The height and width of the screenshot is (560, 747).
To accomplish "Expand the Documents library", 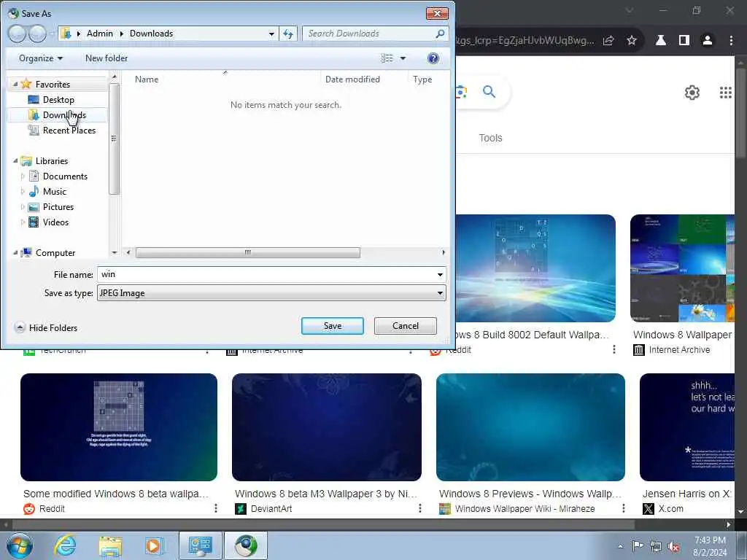I will [23, 176].
